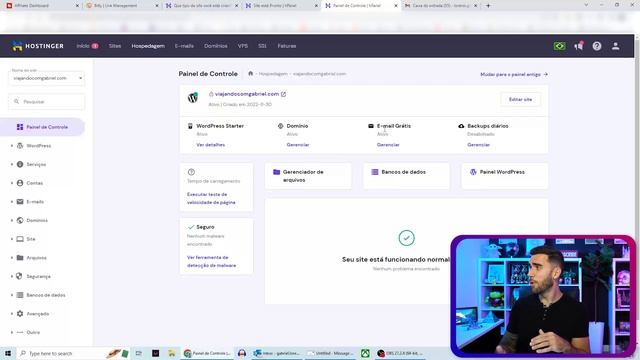The width and height of the screenshot is (640, 360).
Task: Open a new browser tab
Action: click(x=488, y=6)
